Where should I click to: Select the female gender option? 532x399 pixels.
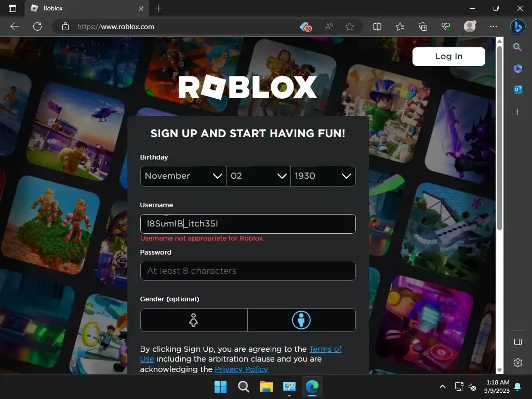194,320
